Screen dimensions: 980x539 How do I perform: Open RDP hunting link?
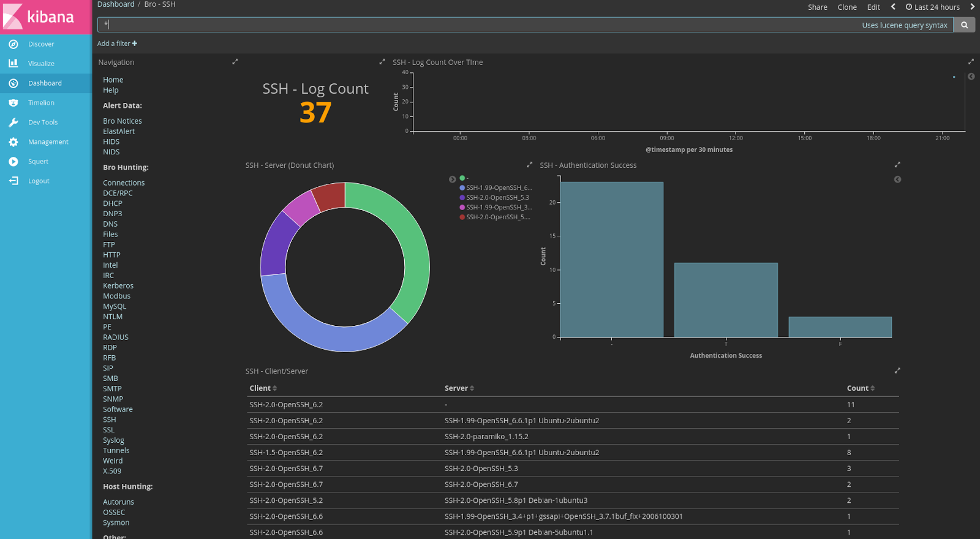110,348
